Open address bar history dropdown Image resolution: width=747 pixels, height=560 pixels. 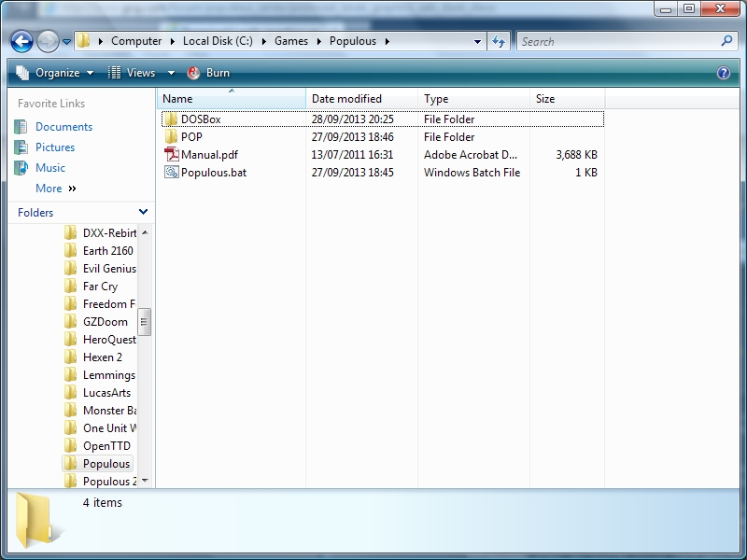[x=477, y=41]
